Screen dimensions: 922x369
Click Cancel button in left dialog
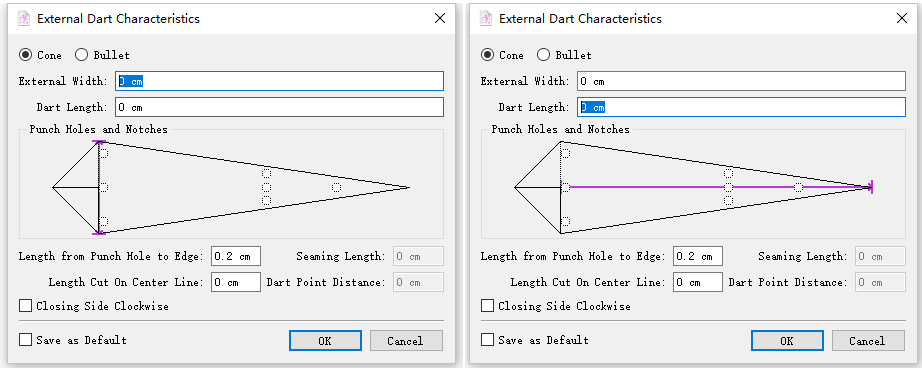click(x=406, y=341)
